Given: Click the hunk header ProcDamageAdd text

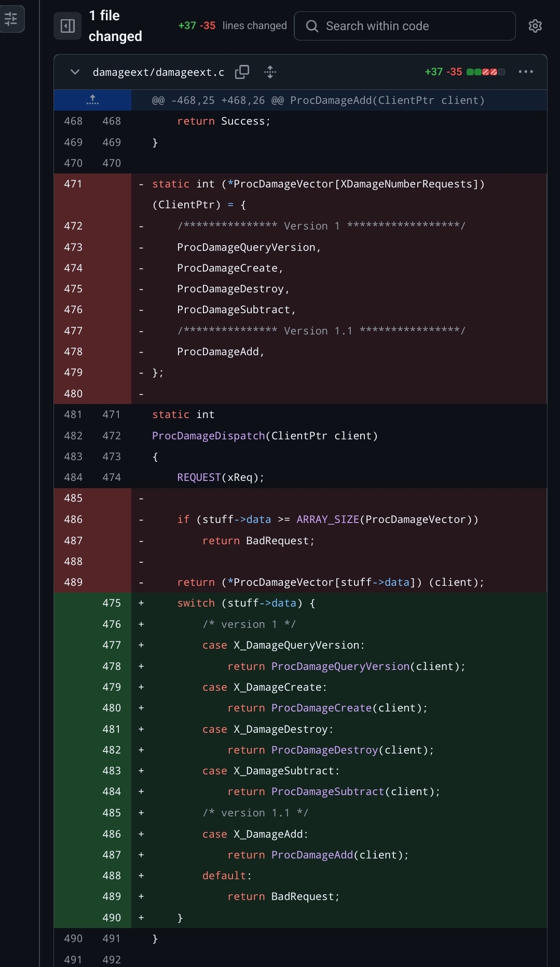Looking at the screenshot, I should pos(318,100).
